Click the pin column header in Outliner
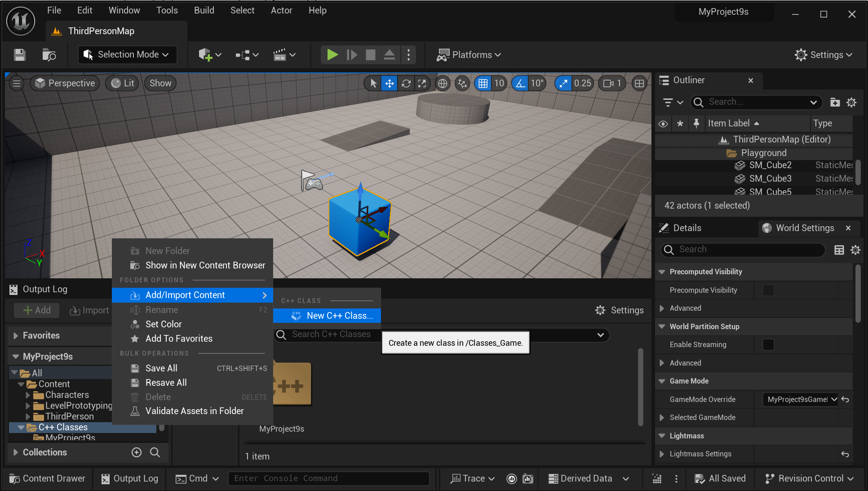Viewport: 868px width, 491px height. click(x=696, y=124)
